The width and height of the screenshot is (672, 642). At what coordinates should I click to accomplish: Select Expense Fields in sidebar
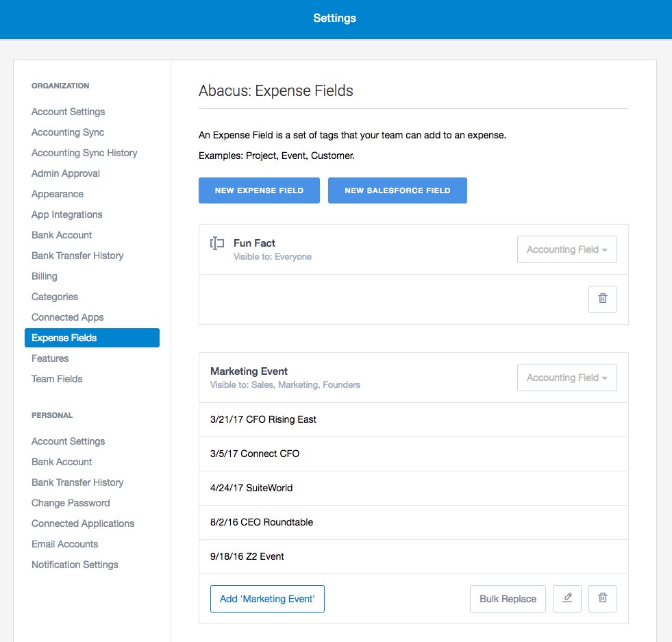tap(92, 338)
